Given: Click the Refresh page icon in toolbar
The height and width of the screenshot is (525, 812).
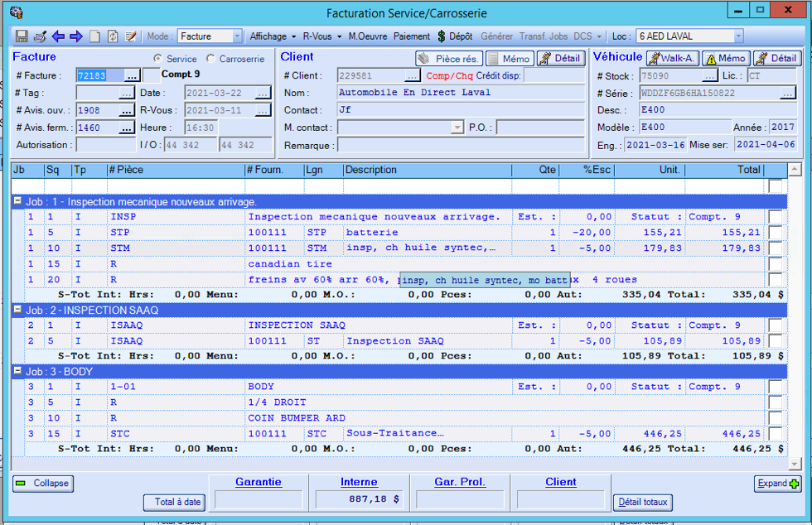Looking at the screenshot, I should click(113, 36).
